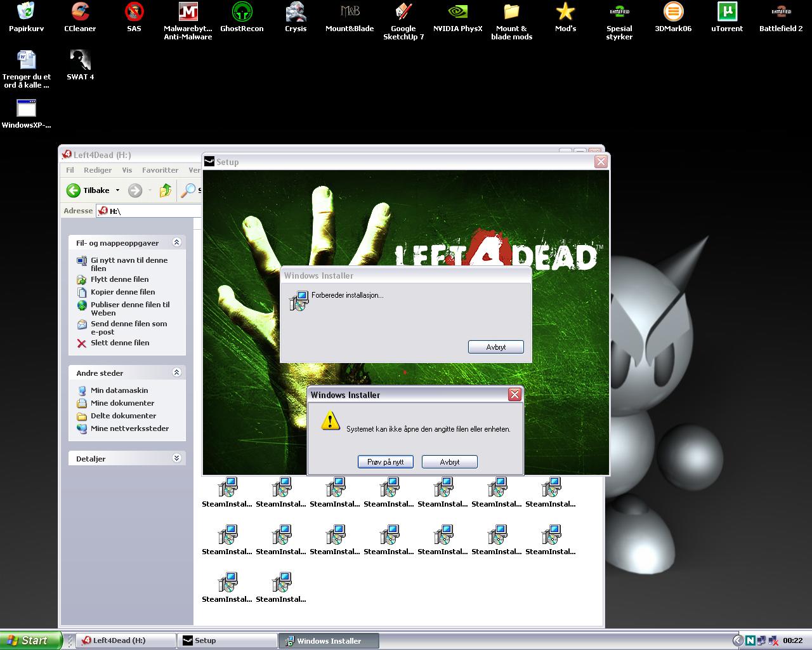Launch Spesial styrker Battlefield shortcut
Image resolution: width=812 pixels, height=650 pixels.
[x=619, y=21]
